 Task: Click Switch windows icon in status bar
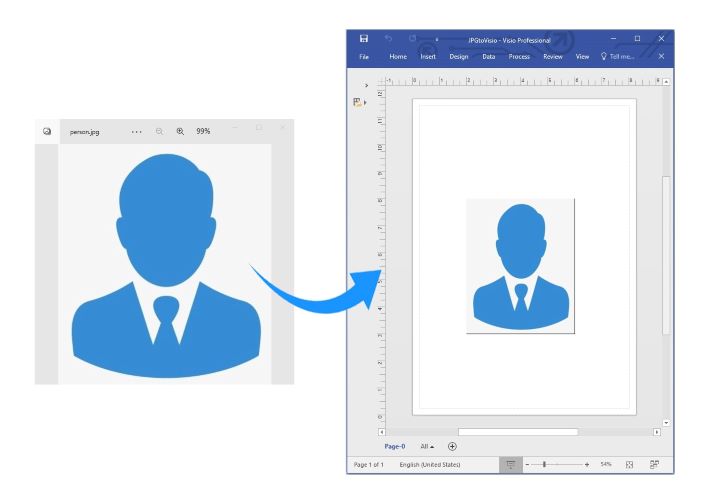[x=655, y=465]
